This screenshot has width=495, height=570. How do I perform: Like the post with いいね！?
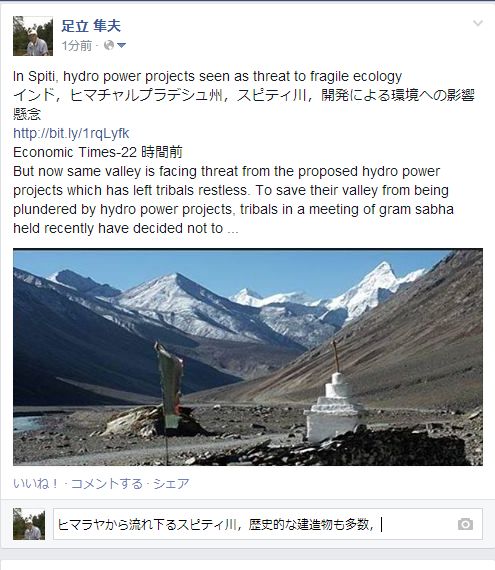pos(36,483)
